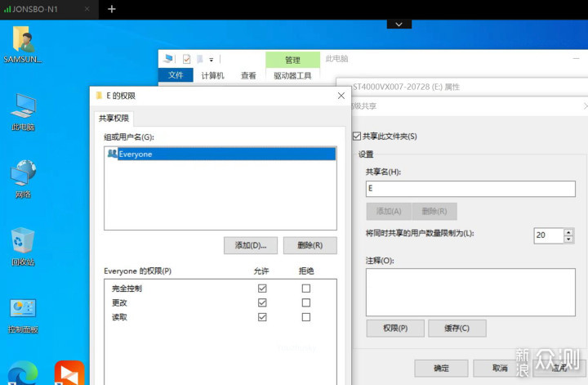Select the Recycle Bin (回收站) desktop icon
The height and width of the screenshot is (385, 588).
tap(23, 246)
